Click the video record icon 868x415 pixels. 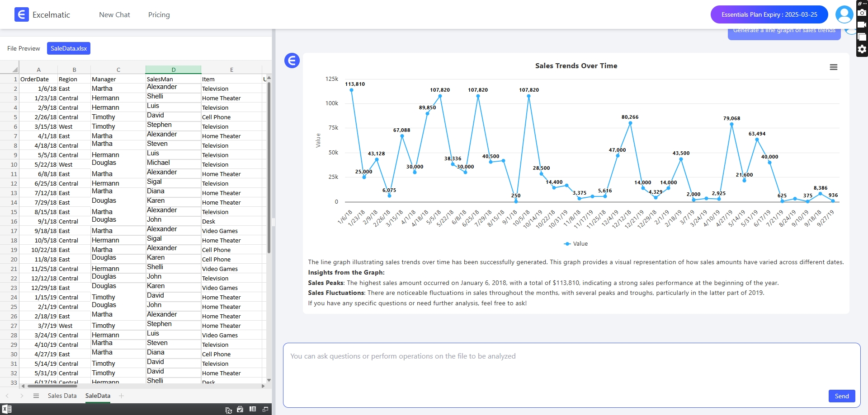[x=862, y=25]
